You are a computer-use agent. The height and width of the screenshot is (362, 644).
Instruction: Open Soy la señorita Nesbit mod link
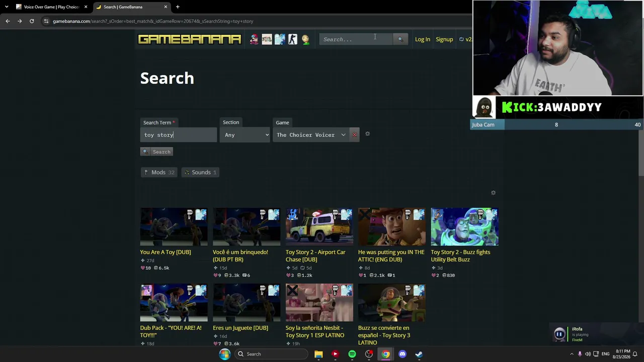tap(315, 331)
